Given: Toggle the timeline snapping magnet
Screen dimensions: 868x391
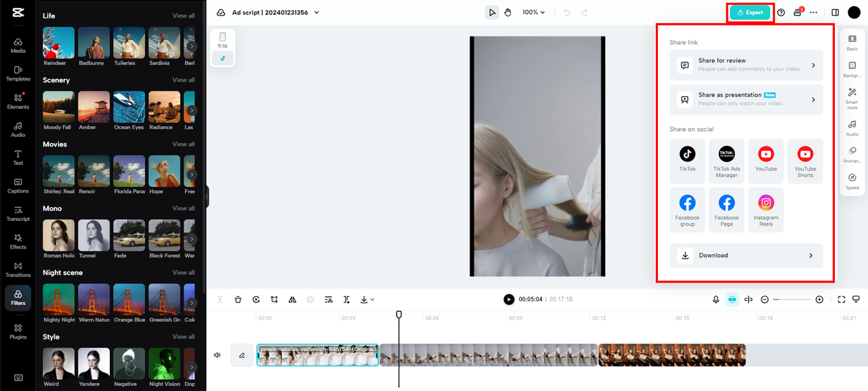Looking at the screenshot, I should pyautogui.click(x=732, y=300).
